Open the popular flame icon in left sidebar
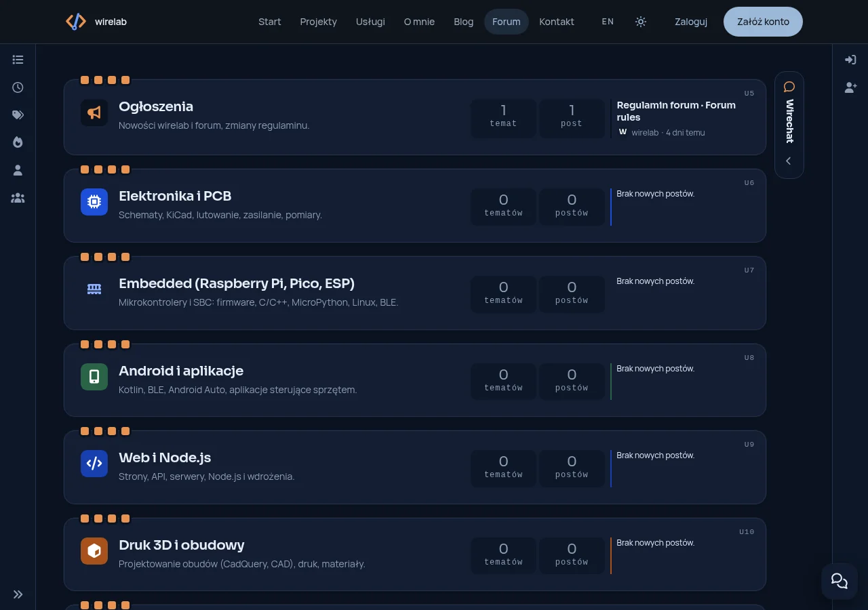 pos(18,142)
